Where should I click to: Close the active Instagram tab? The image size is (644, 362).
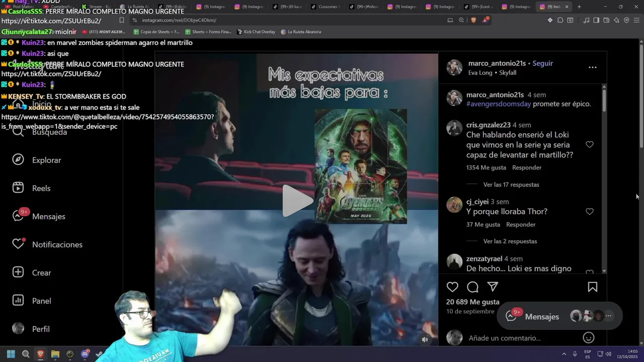[x=567, y=7]
